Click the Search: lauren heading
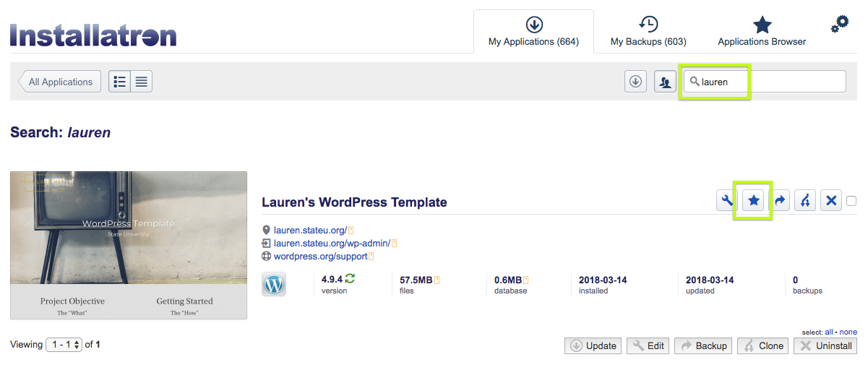 (60, 132)
